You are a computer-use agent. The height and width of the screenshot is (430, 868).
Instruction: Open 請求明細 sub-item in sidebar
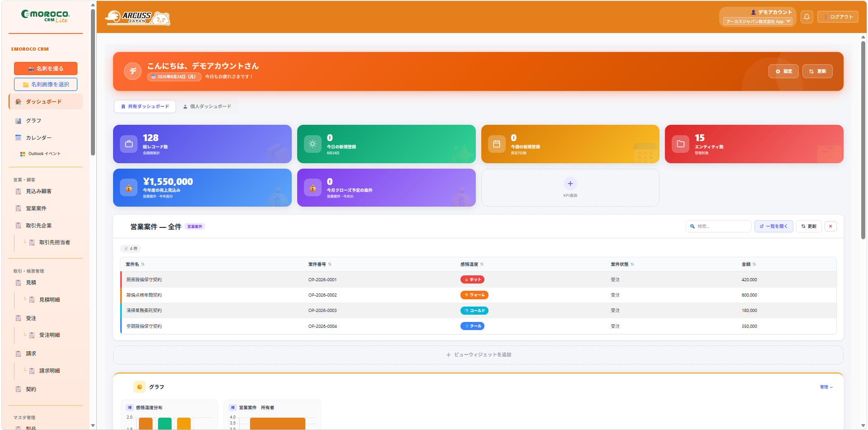pos(49,371)
